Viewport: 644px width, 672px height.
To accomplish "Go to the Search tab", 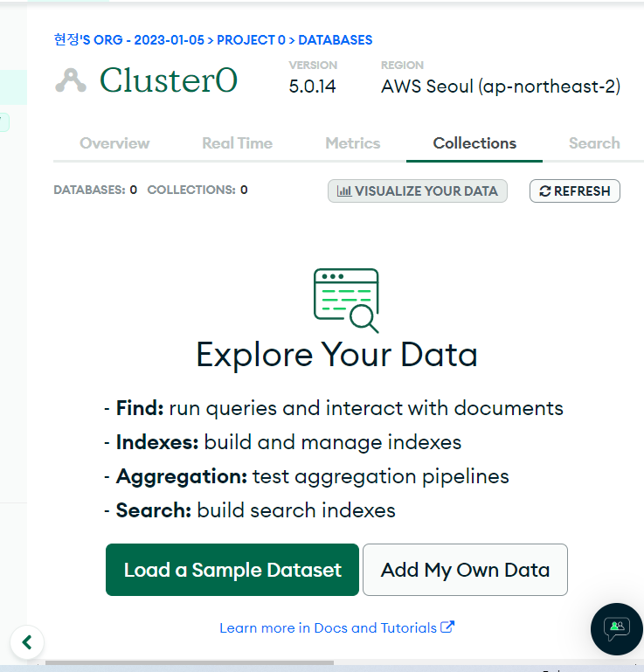I will coord(594,143).
